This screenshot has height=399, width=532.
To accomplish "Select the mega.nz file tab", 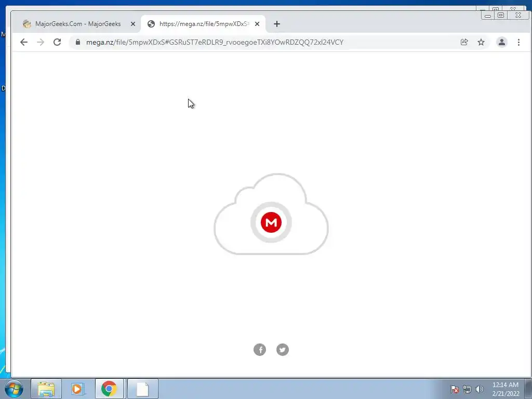I will coord(203,24).
